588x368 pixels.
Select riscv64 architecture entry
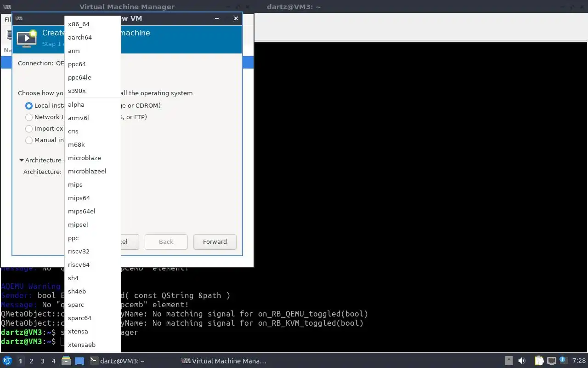93,264
